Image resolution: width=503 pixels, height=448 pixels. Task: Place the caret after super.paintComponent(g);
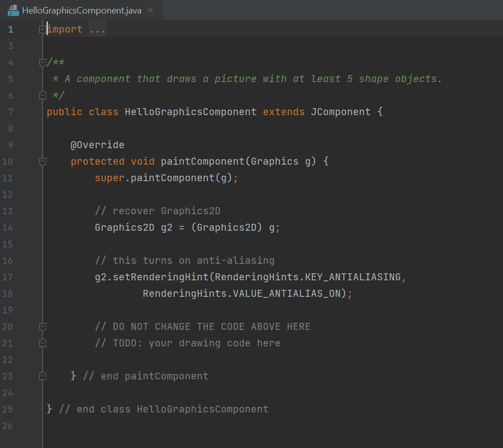(239, 178)
